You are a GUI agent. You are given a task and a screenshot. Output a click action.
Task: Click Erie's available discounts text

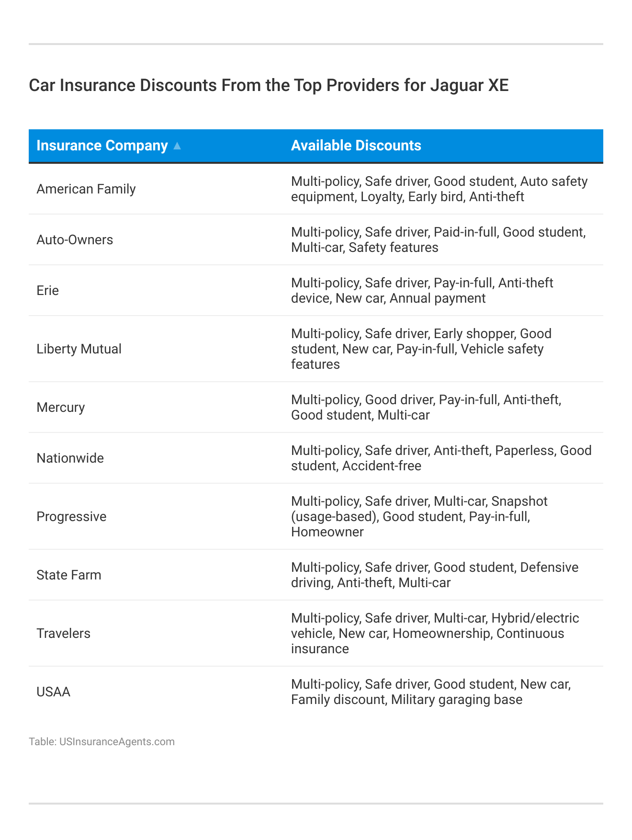[422, 291]
